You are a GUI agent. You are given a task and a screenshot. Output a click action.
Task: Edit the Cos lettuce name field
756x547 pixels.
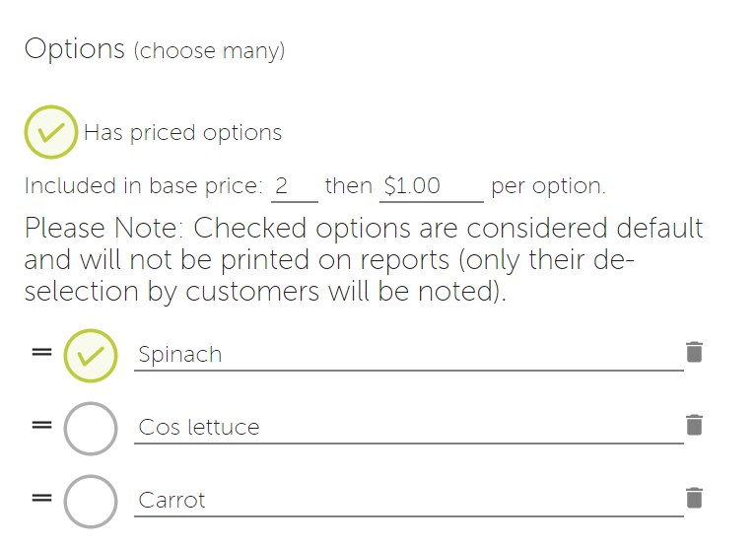pos(409,428)
